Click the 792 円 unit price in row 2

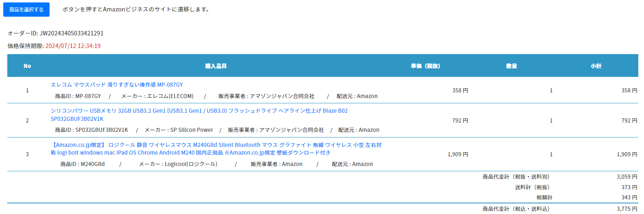pos(460,120)
